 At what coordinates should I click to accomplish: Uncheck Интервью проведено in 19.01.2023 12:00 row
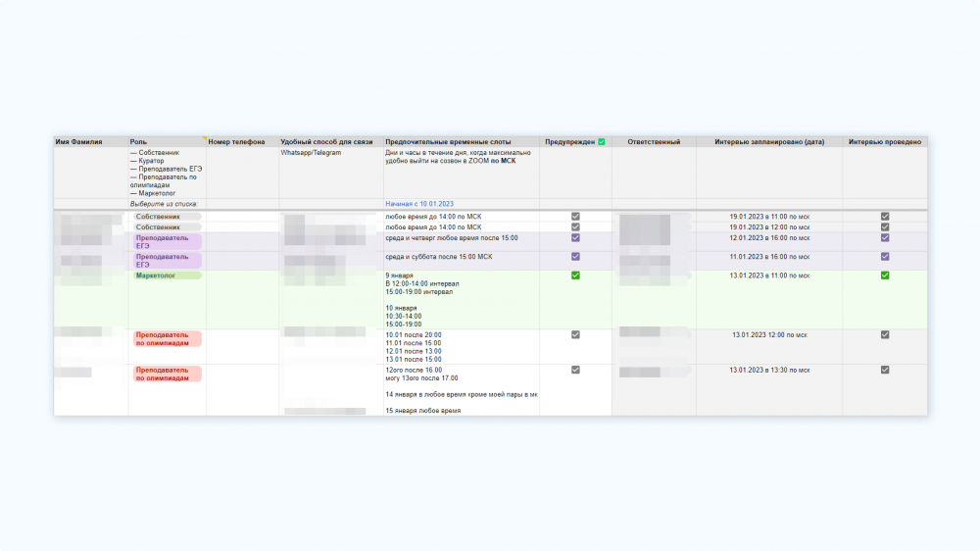point(884,227)
